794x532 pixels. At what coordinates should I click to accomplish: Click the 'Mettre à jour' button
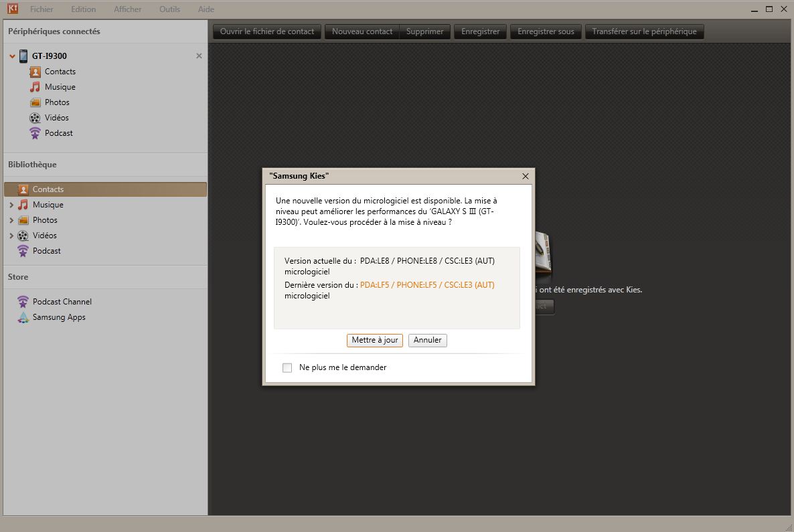pos(375,340)
